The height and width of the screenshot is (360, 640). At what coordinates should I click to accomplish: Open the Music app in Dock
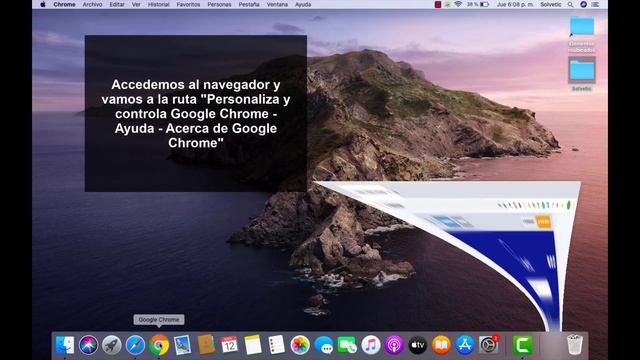[x=371, y=345]
